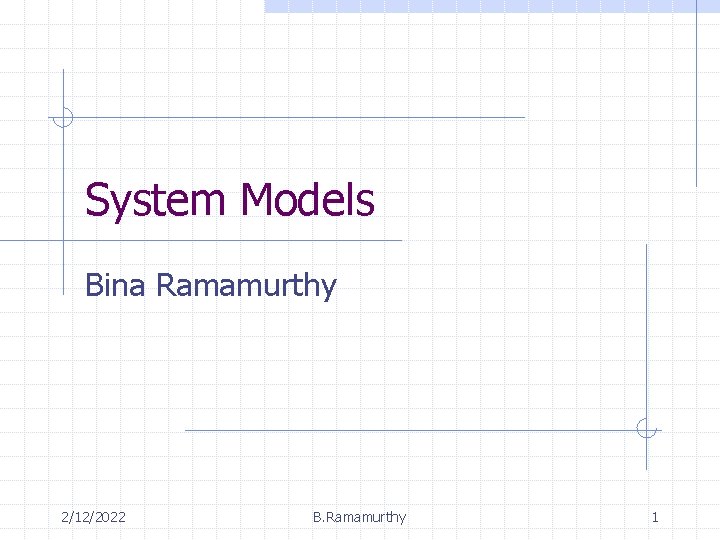Select the slide title "System Models"

230,200
